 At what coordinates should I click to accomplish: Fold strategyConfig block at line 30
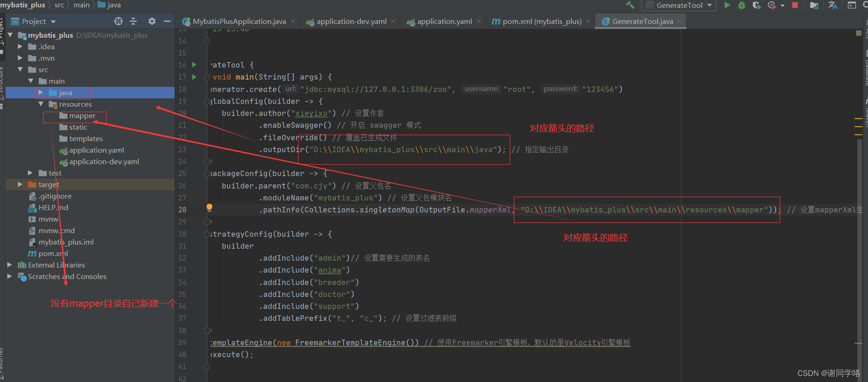click(x=207, y=234)
